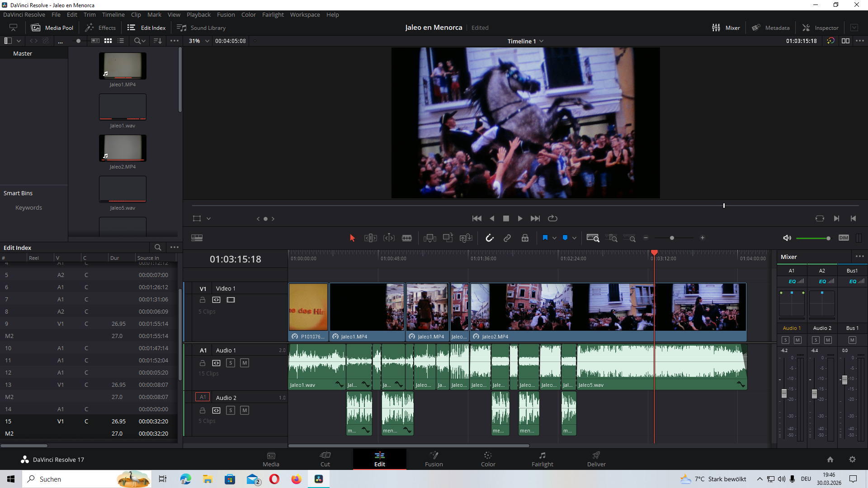Toggle the timeline snapping magnet icon
The width and height of the screenshot is (868, 488).
(x=490, y=238)
